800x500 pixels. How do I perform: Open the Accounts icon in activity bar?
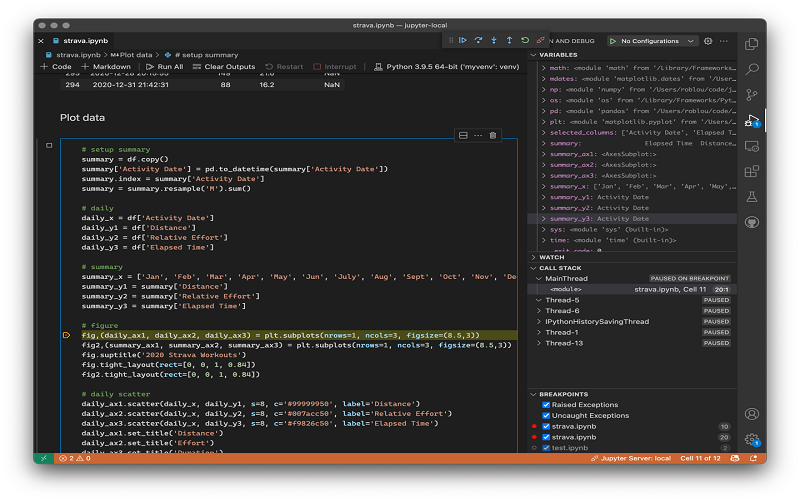click(x=752, y=414)
